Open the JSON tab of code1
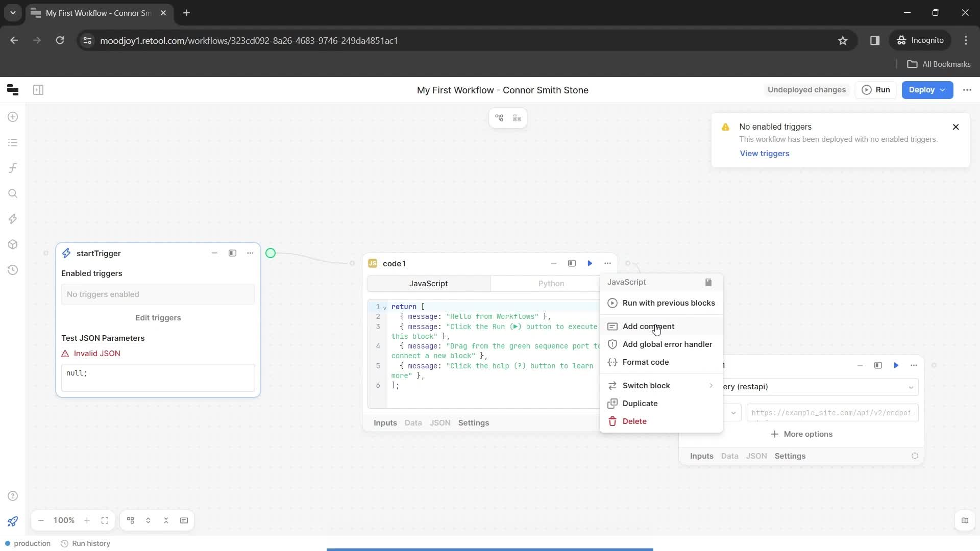Image resolution: width=980 pixels, height=551 pixels. coord(440,423)
